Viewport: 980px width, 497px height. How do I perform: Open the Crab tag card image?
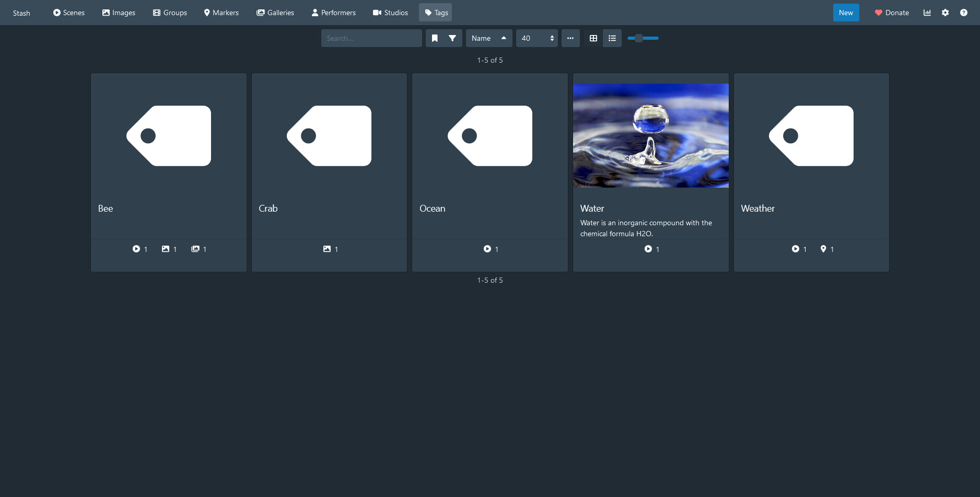pyautogui.click(x=329, y=136)
